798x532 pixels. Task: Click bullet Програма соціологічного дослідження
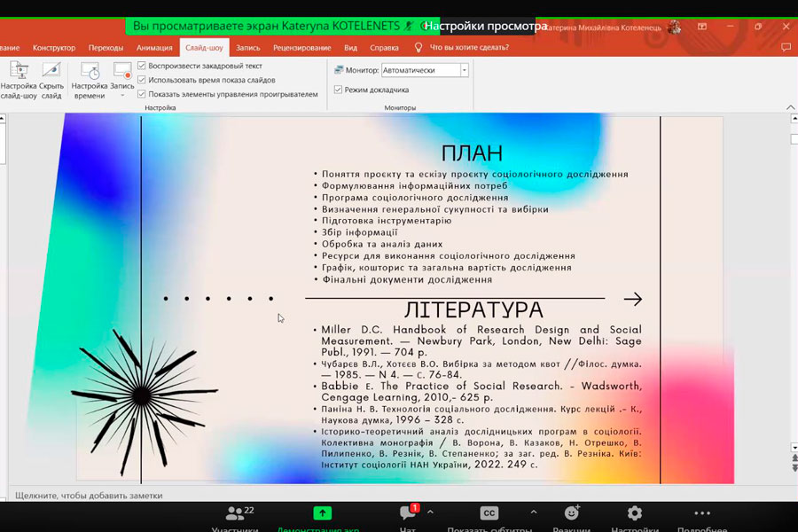415,198
